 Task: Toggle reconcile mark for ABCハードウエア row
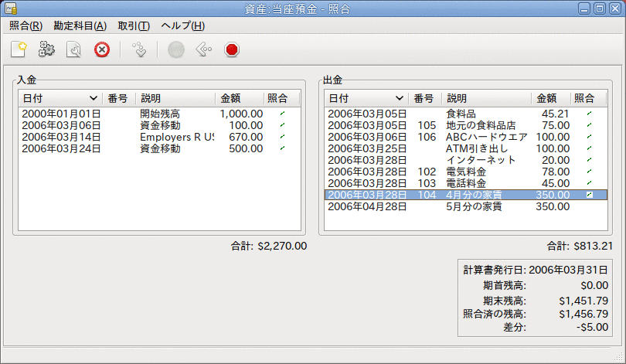pos(589,137)
